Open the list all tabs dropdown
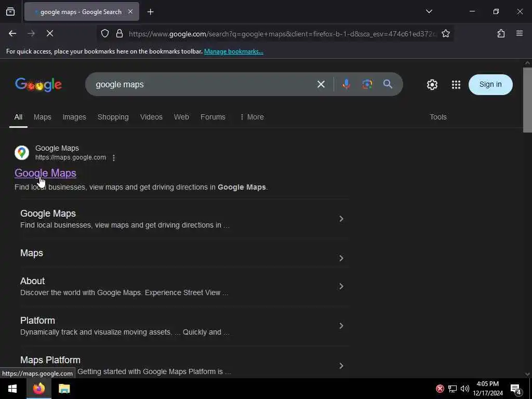Viewport: 532px width, 399px height. point(429,11)
